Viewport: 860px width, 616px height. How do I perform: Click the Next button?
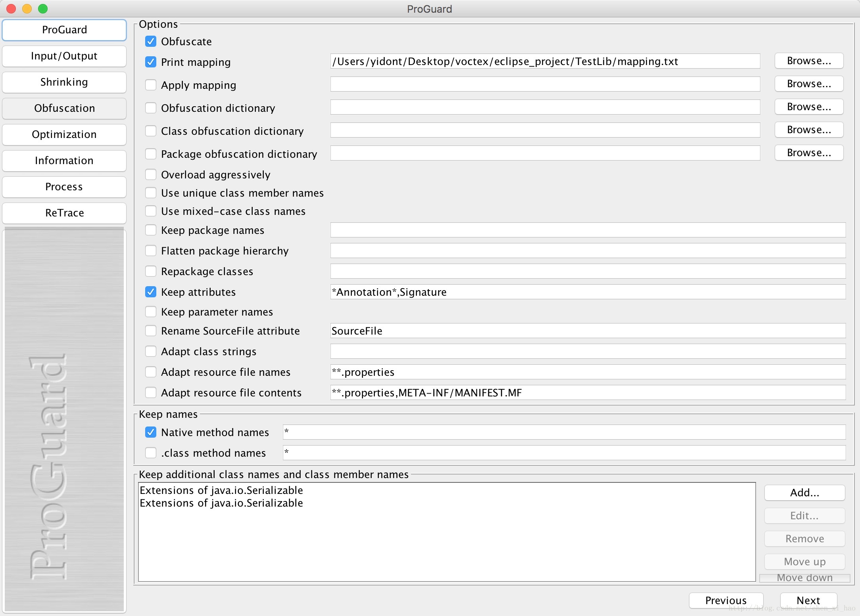coord(808,600)
